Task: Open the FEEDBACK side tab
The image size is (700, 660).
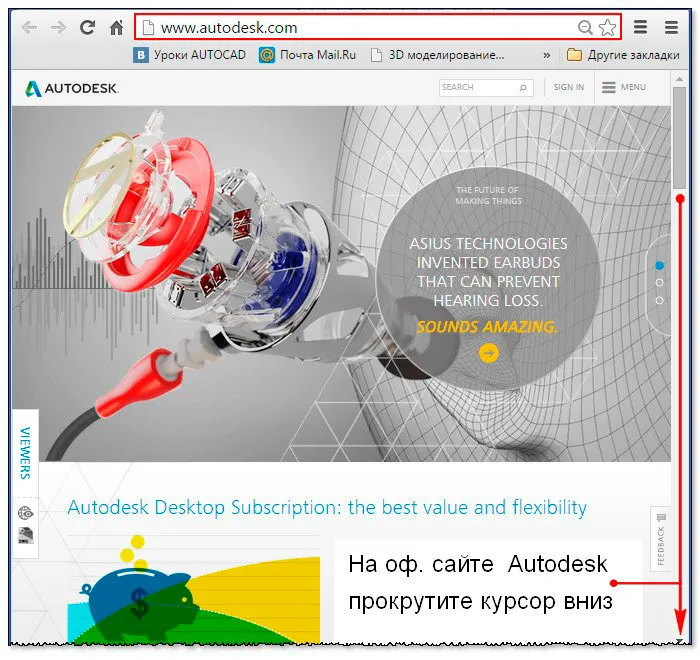Action: click(x=661, y=539)
